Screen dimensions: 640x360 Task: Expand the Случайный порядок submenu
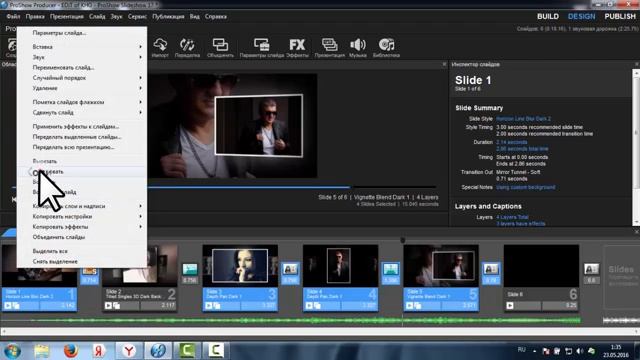point(82,78)
